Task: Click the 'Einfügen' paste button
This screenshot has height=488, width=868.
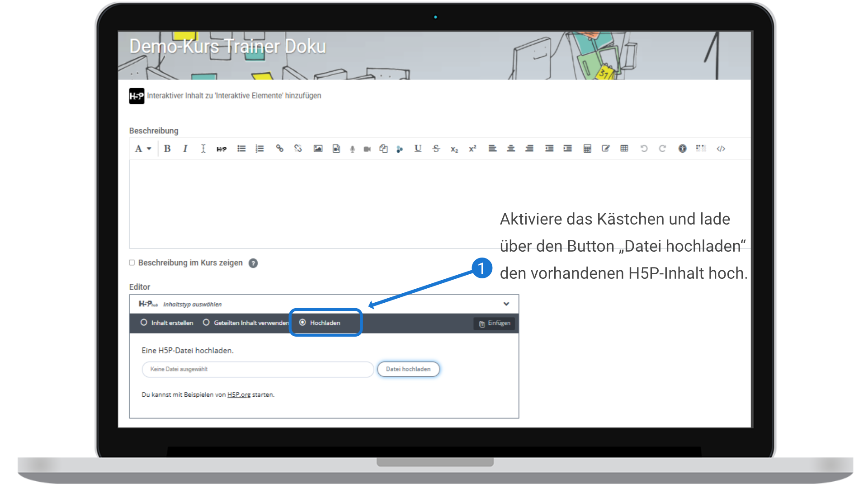Action: (494, 324)
